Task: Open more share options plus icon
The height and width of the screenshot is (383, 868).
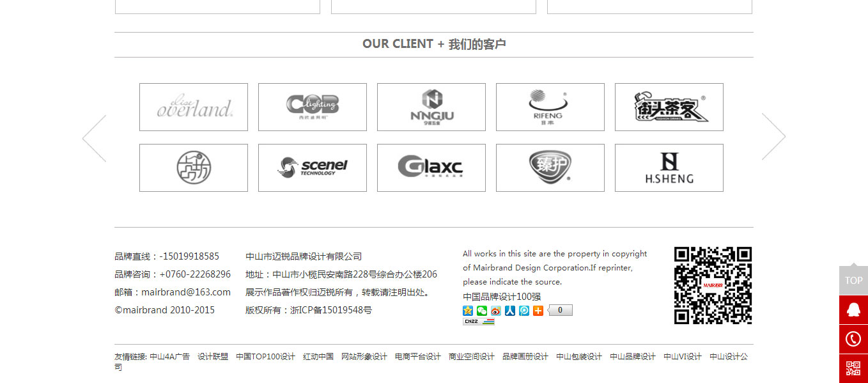Action: click(538, 311)
